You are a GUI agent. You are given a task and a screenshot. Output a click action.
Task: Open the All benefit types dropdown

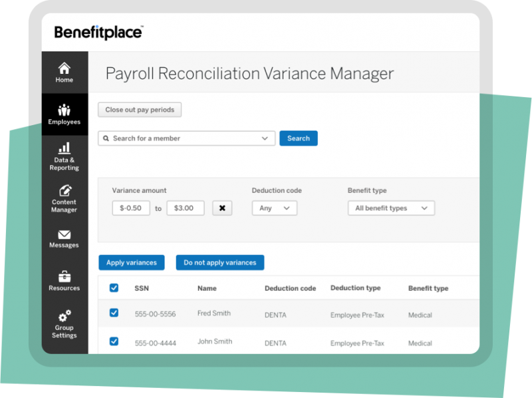pyautogui.click(x=391, y=208)
